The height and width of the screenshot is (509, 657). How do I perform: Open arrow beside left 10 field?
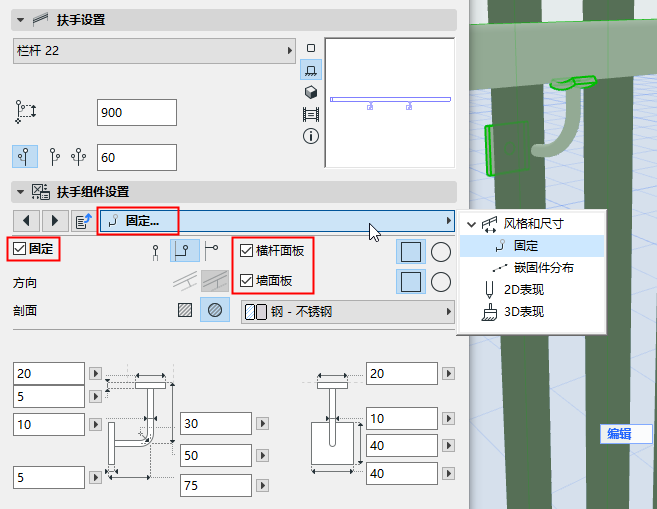[96, 424]
